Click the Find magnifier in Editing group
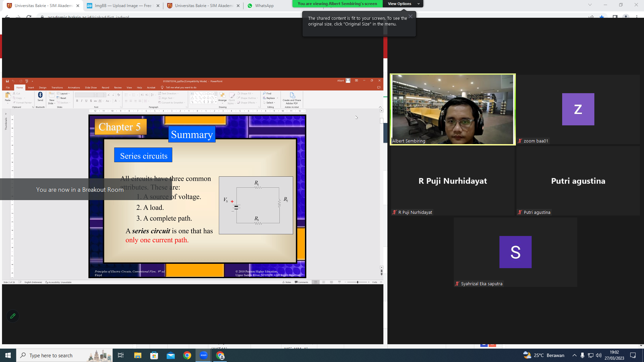Viewport: 644px width, 362px height. (x=264, y=94)
